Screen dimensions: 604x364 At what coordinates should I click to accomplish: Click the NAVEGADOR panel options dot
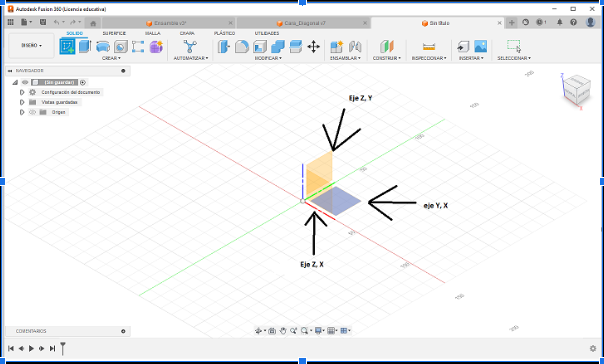(123, 71)
